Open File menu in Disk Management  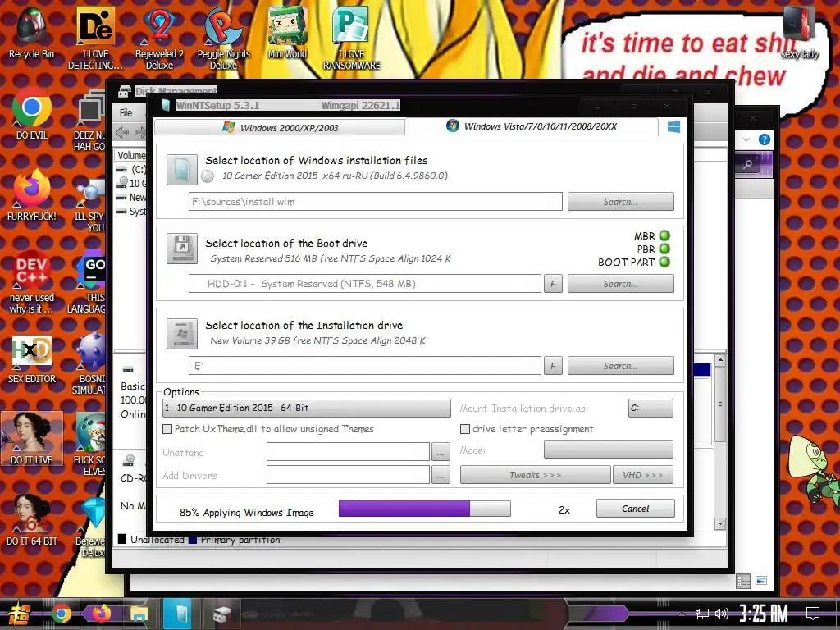click(x=126, y=113)
